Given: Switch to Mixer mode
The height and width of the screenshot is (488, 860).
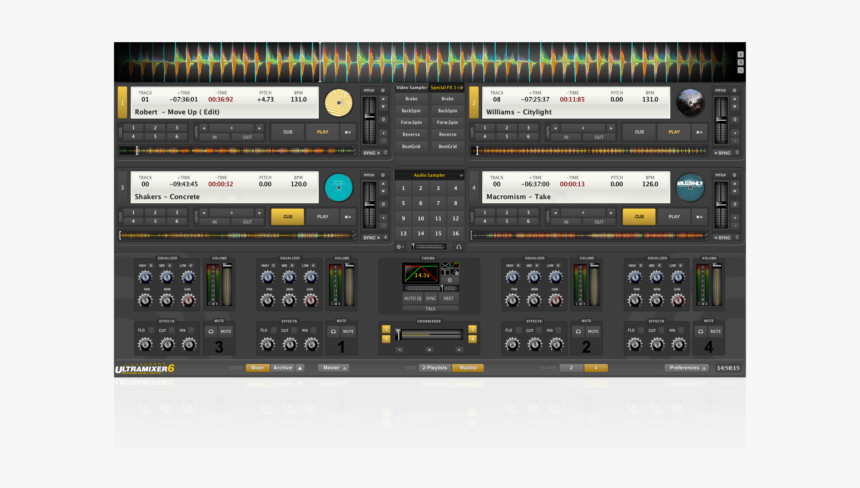Looking at the screenshot, I should coord(257,368).
